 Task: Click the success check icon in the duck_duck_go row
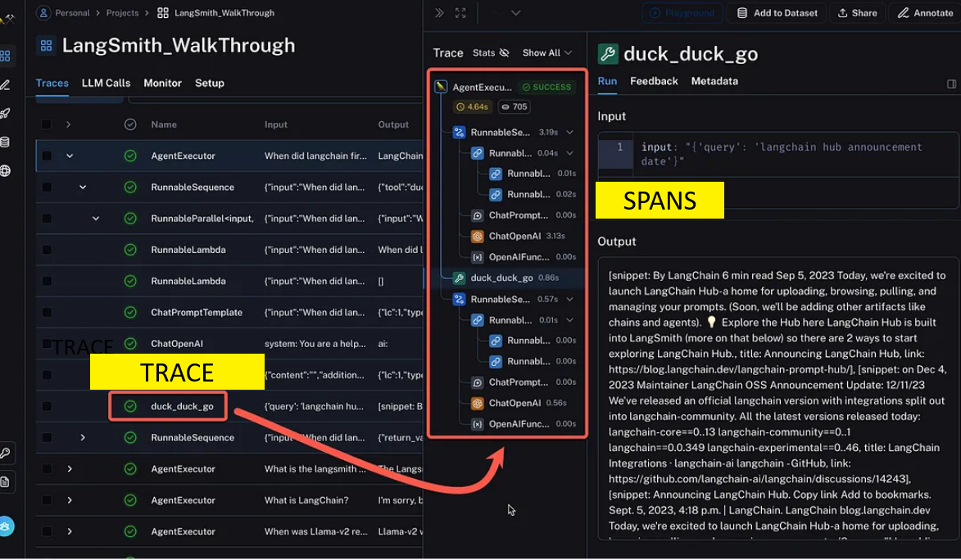[x=130, y=406]
